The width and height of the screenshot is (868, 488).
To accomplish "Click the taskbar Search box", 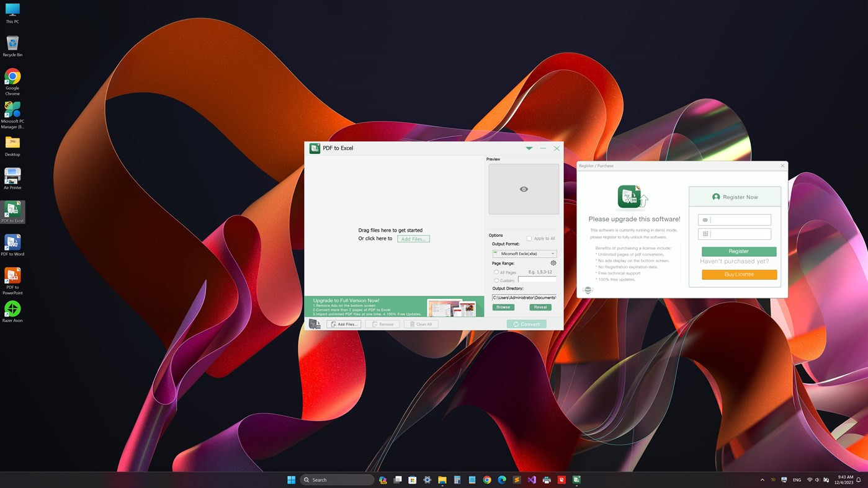I will click(337, 480).
